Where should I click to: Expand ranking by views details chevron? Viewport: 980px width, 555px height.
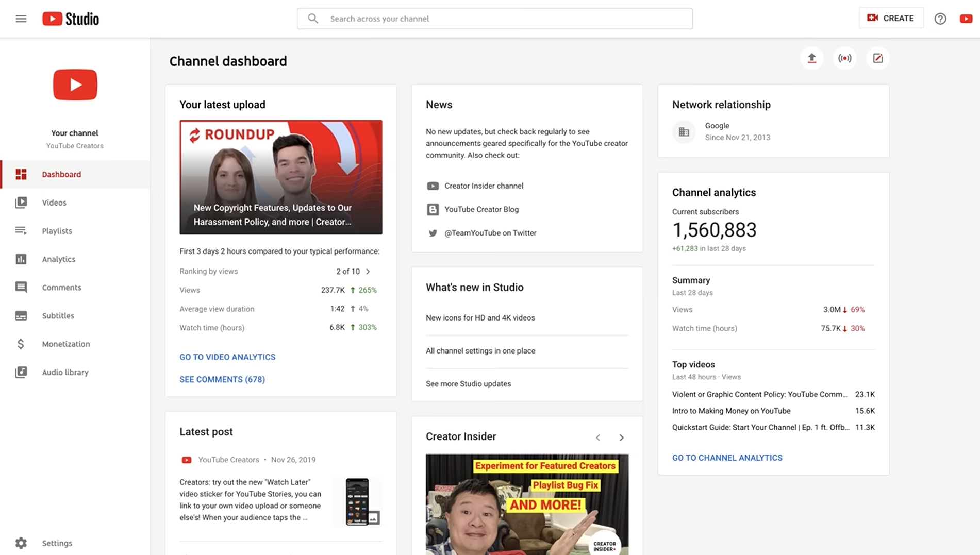[x=368, y=271]
